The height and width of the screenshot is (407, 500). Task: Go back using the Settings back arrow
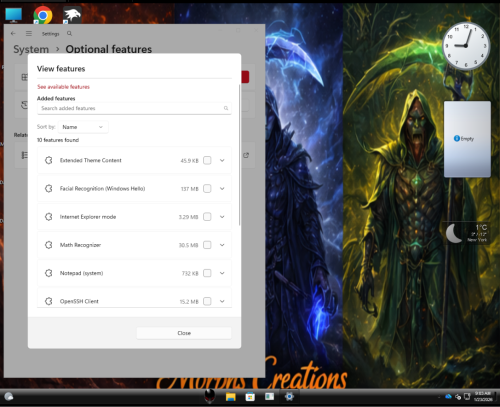pos(13,33)
